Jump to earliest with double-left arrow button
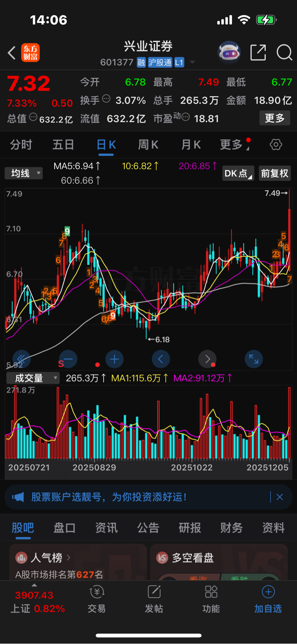The height and width of the screenshot is (644, 297). tap(22, 359)
